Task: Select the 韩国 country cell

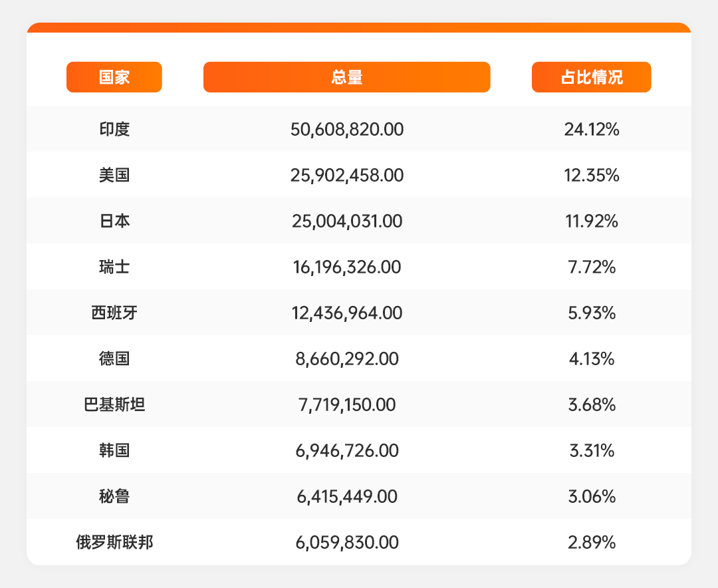Action: (114, 450)
